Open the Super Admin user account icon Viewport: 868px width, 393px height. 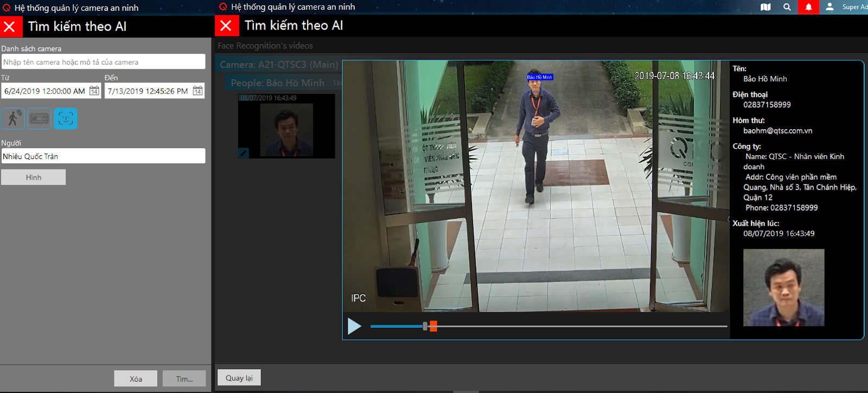click(829, 7)
